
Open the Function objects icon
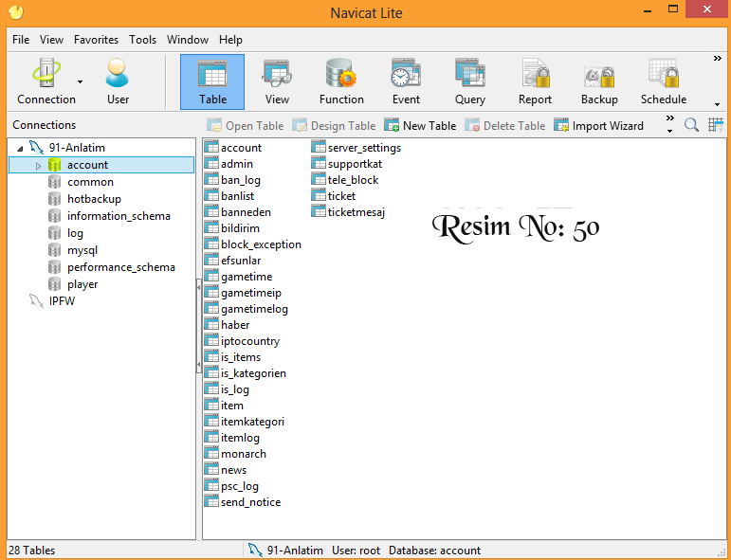[341, 81]
